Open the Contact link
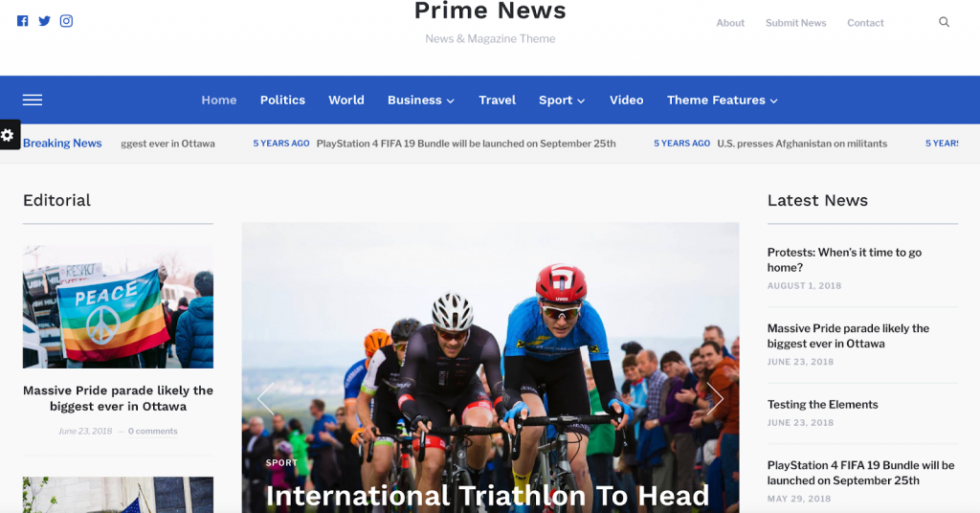 click(865, 23)
